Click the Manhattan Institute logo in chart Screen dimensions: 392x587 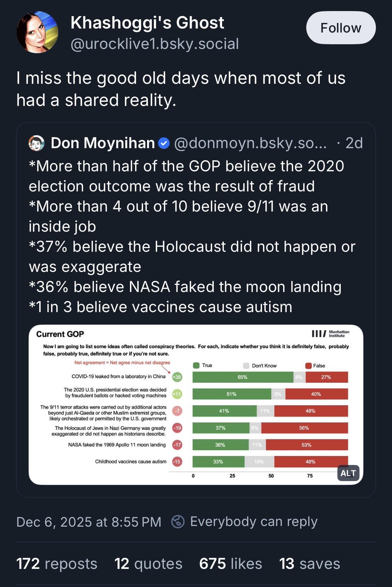point(330,334)
